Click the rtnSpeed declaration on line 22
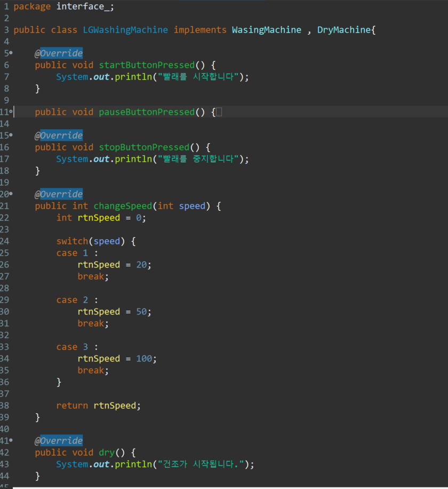The height and width of the screenshot is (489, 448). click(99, 218)
